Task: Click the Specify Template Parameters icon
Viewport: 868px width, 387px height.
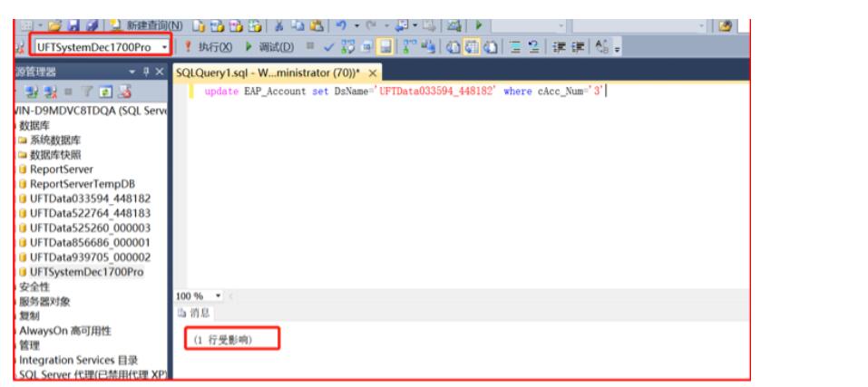Action: pos(602,47)
